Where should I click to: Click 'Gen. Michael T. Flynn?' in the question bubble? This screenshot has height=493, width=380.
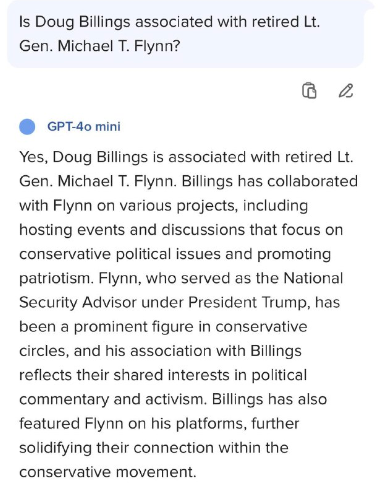pos(99,46)
